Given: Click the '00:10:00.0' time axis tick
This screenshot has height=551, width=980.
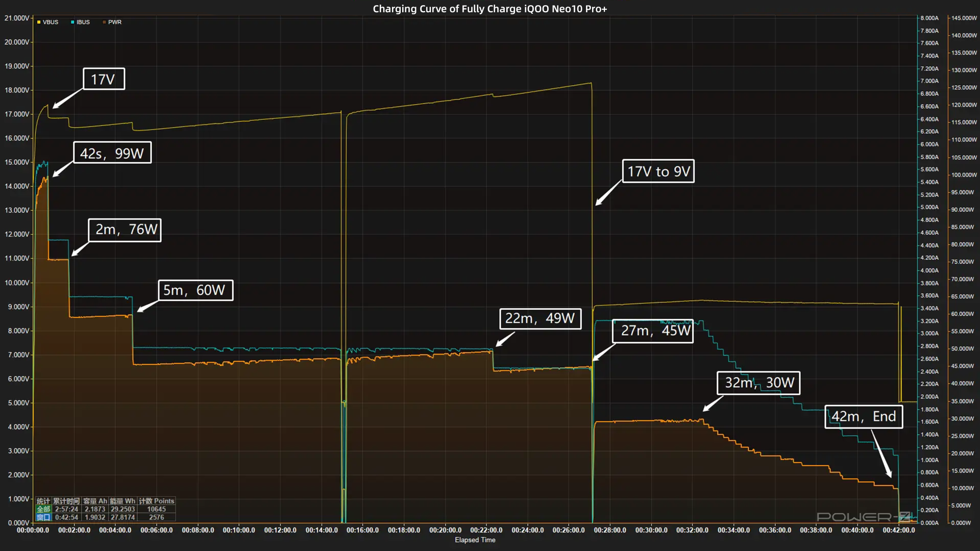Looking at the screenshot, I should (x=239, y=530).
